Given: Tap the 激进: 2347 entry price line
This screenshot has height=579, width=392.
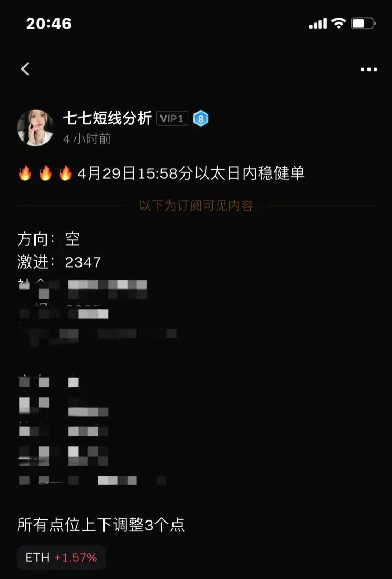Looking at the screenshot, I should click(59, 262).
